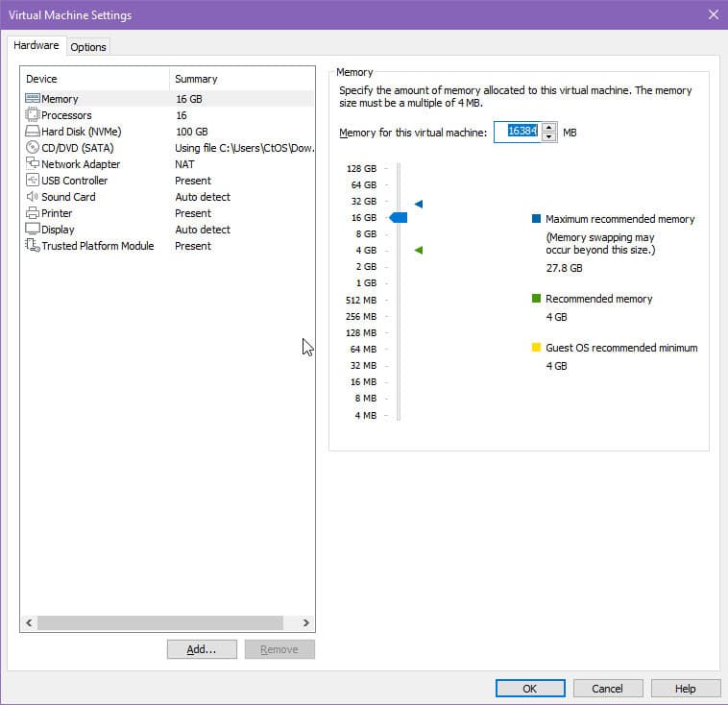Click the horizontal scrollbar thumb in device list

point(160,622)
